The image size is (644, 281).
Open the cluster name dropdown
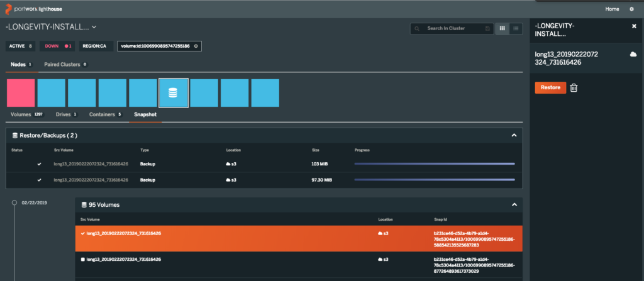click(x=94, y=27)
